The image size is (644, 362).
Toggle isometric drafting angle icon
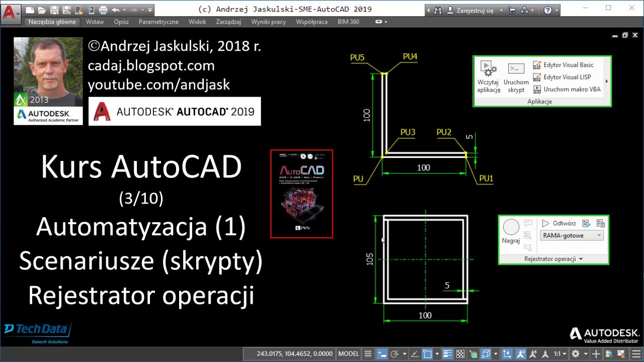coord(415,354)
